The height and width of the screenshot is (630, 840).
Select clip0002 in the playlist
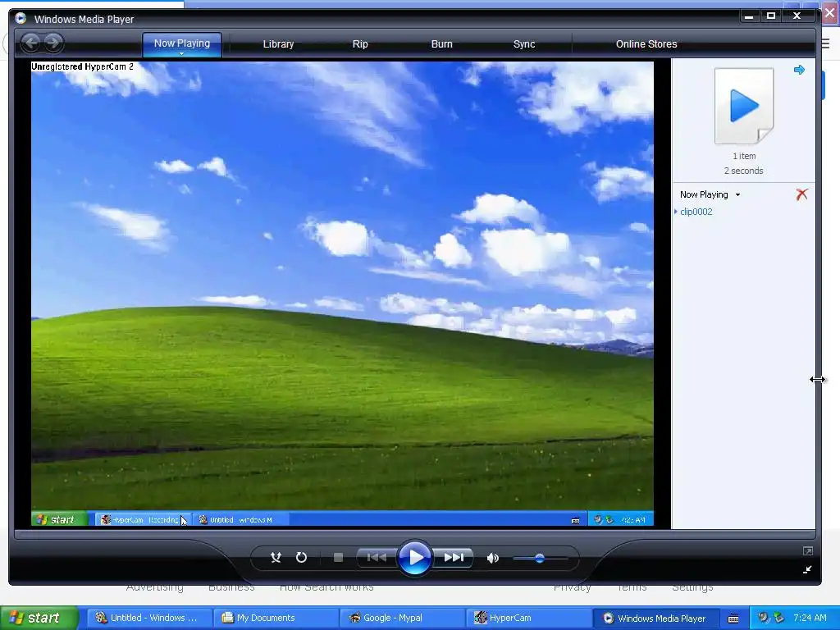click(x=696, y=212)
